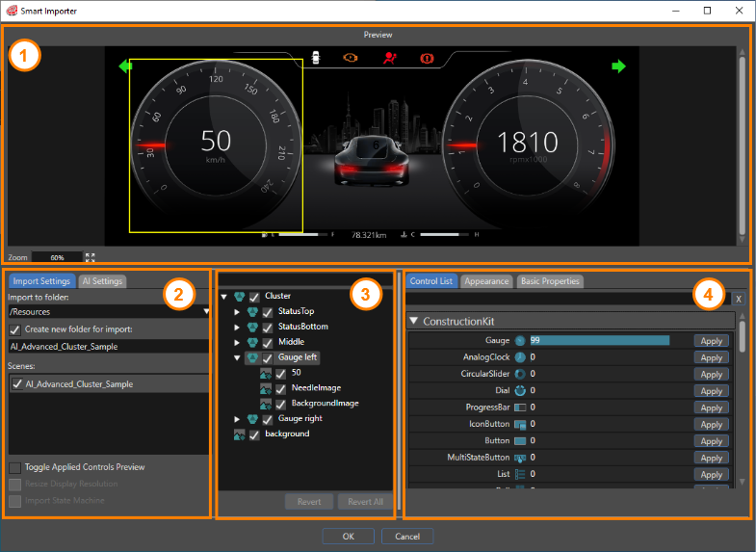Open the Import to folder dropdown

(x=206, y=311)
